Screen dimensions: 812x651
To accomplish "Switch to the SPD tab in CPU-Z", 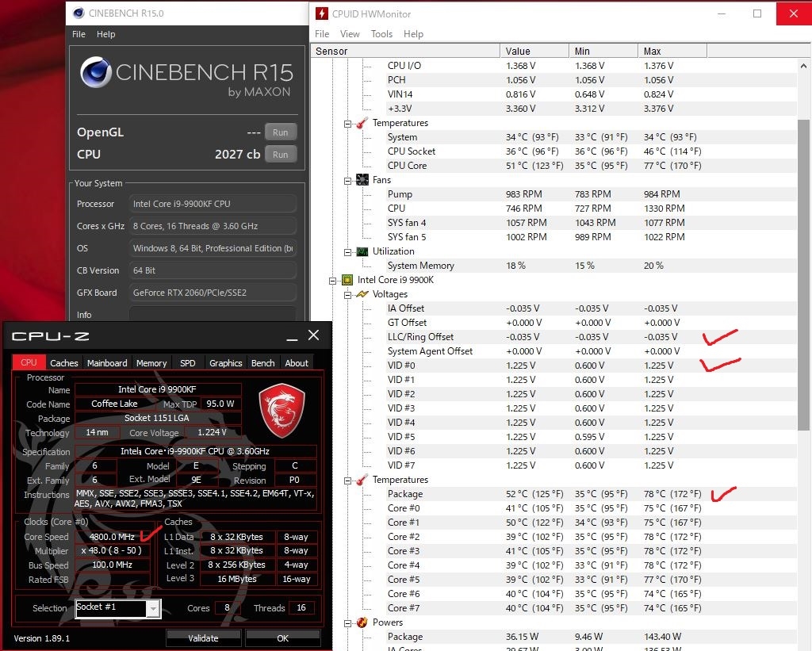I will coord(187,363).
